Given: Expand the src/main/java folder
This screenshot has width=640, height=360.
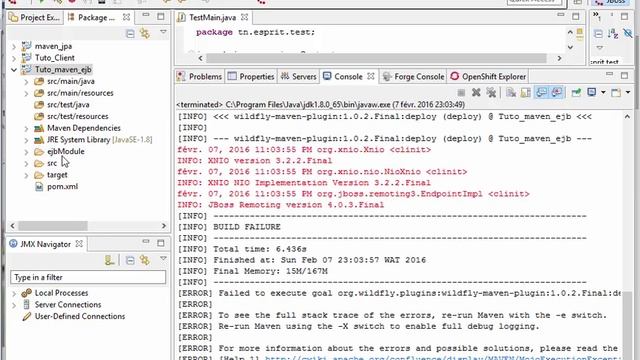Looking at the screenshot, I should pos(26,82).
